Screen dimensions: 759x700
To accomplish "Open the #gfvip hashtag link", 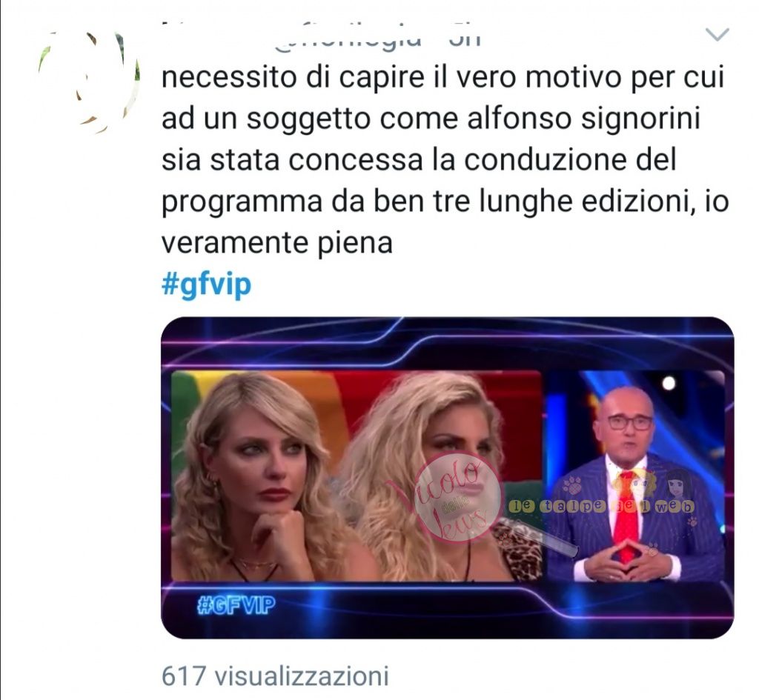I will click(x=206, y=284).
